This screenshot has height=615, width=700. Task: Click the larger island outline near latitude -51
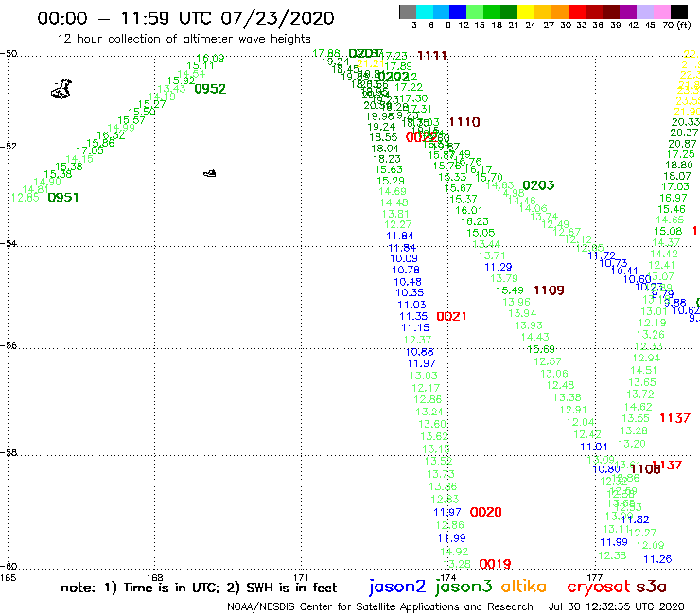point(62,89)
